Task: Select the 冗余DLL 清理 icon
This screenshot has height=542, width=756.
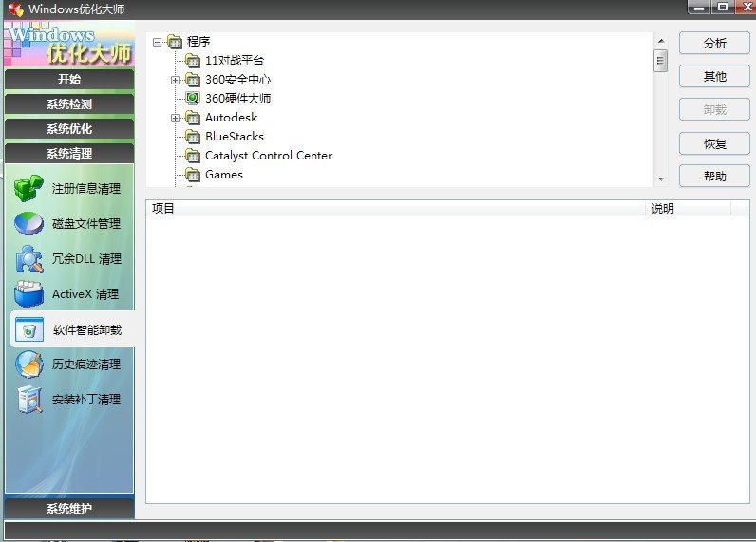Action: (28, 259)
